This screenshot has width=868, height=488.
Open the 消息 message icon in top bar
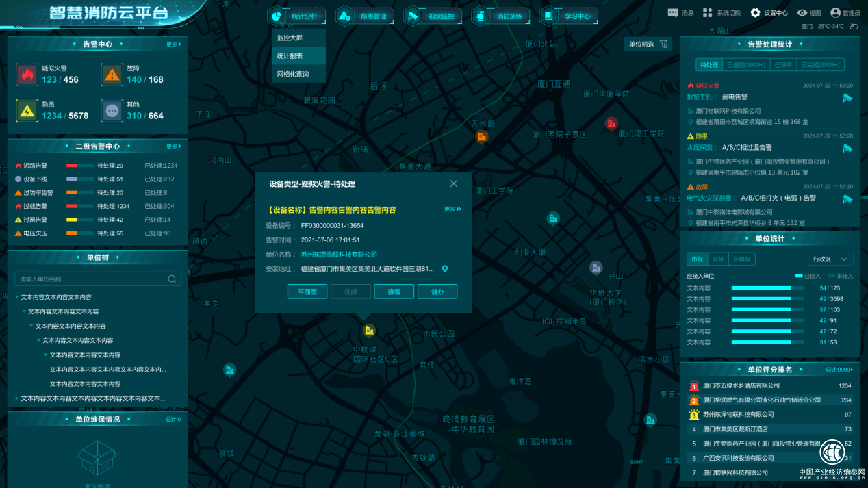click(x=672, y=13)
